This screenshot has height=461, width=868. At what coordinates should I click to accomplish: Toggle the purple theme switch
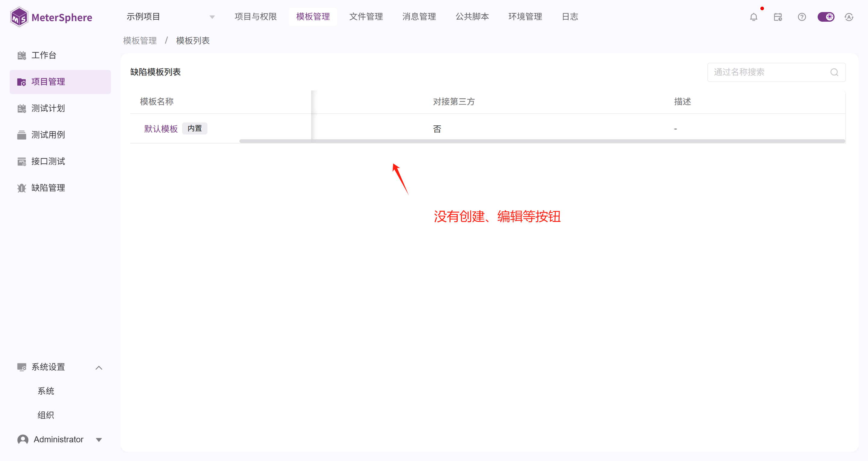click(826, 17)
